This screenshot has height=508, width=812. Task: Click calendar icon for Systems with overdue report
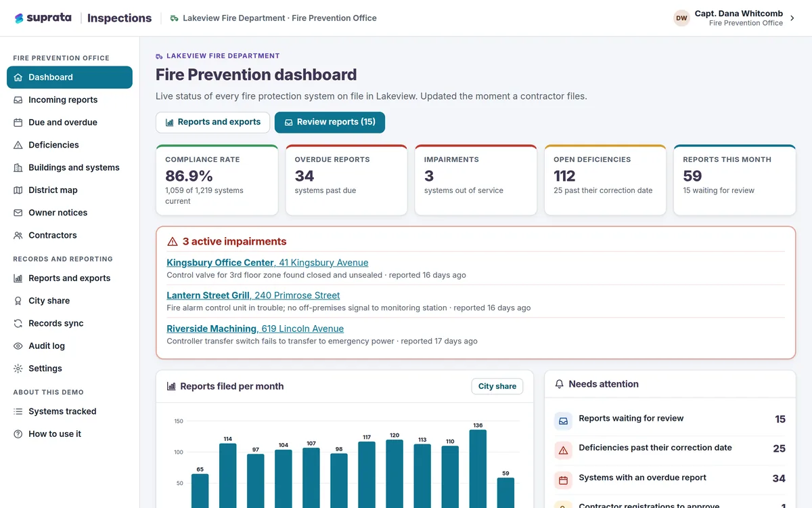[x=563, y=480]
